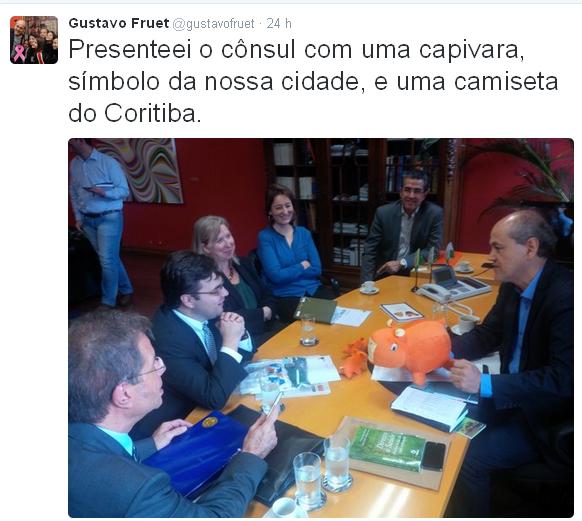
Task: Click the black smartphone beside green book
Action: (433, 456)
